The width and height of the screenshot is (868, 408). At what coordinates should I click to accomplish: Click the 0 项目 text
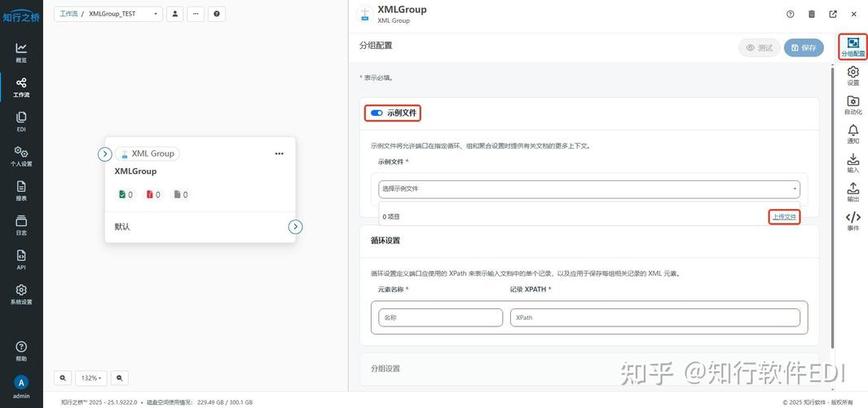pos(391,217)
